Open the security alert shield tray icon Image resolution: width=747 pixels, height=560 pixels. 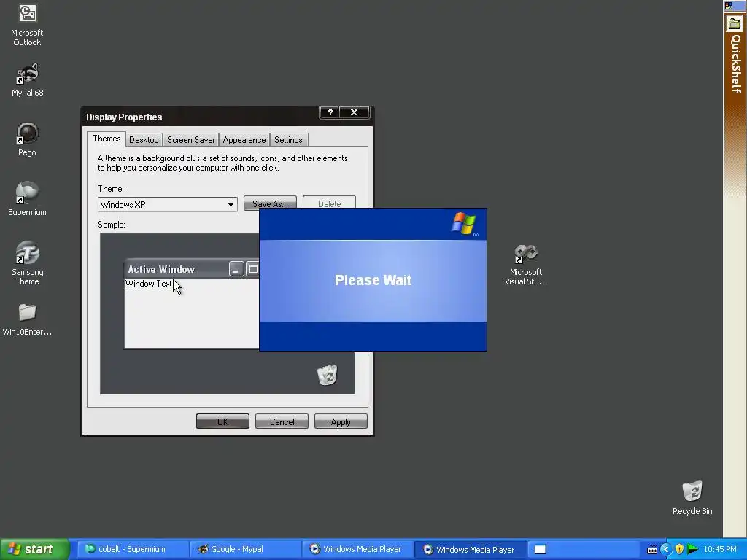click(x=679, y=550)
